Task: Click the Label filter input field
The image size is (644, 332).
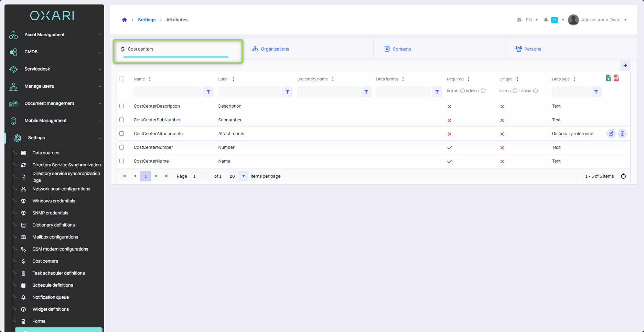Action: tap(249, 92)
